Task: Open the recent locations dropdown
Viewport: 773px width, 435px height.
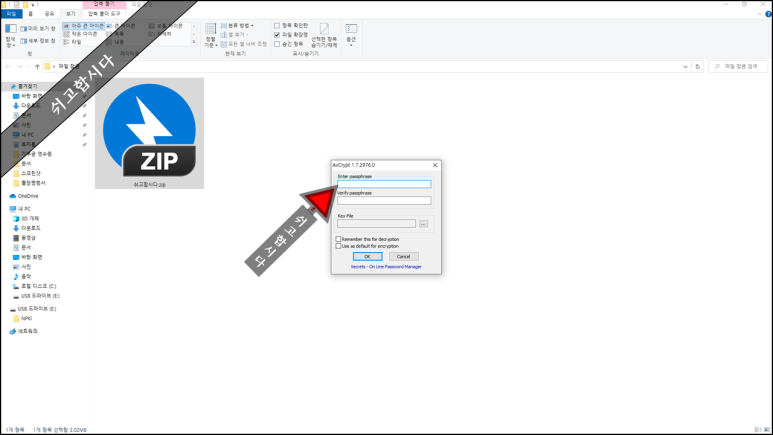Action: (29, 67)
